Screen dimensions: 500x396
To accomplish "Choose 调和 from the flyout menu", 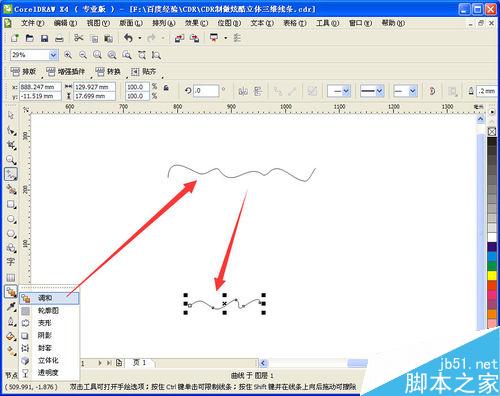I will click(x=49, y=298).
